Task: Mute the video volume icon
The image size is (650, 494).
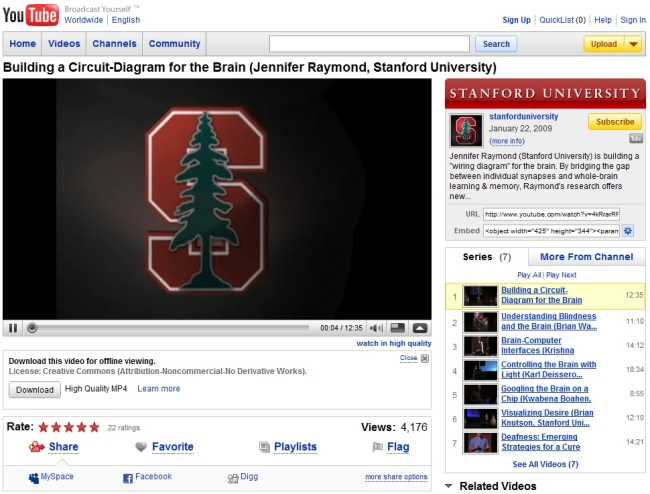Action: pyautogui.click(x=376, y=328)
